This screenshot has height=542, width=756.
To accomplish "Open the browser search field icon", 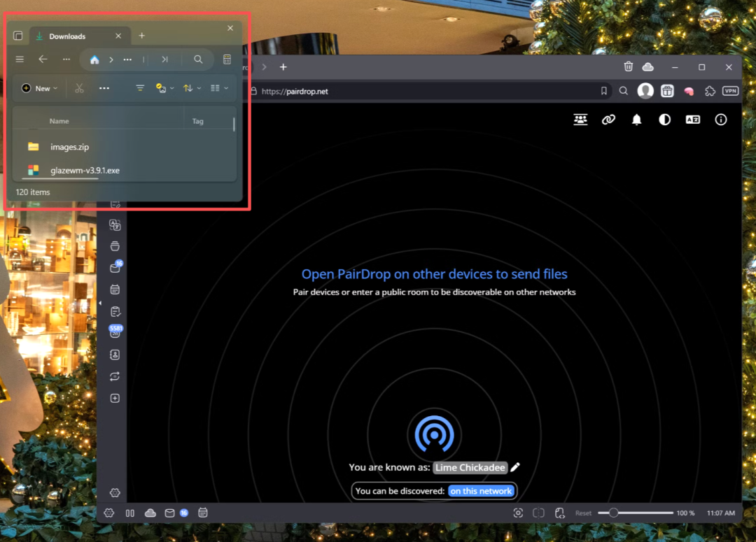I will click(x=624, y=91).
